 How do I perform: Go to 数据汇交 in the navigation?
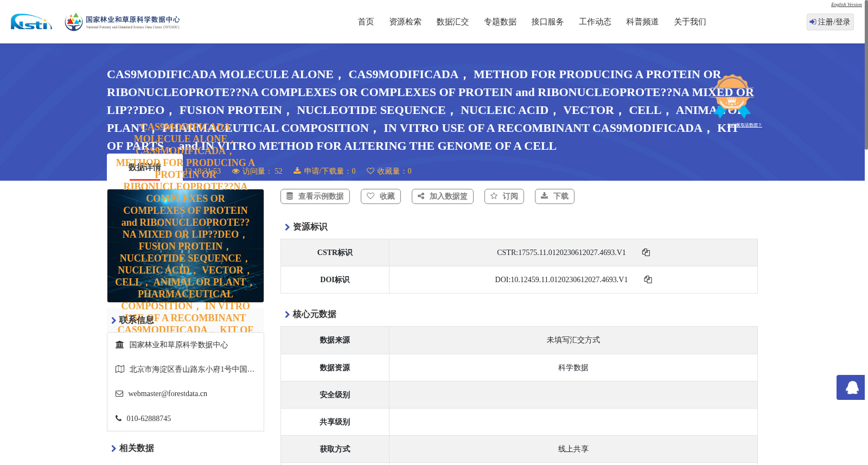click(x=452, y=22)
